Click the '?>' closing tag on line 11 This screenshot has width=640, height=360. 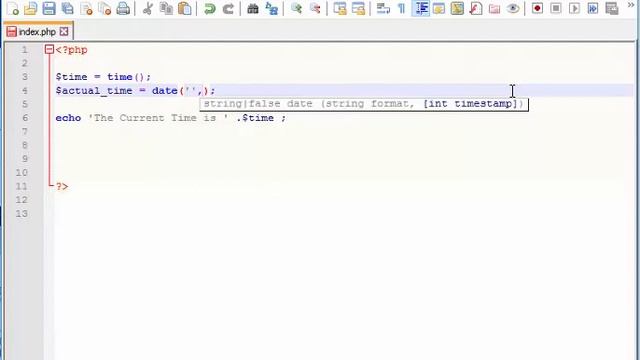(62, 187)
